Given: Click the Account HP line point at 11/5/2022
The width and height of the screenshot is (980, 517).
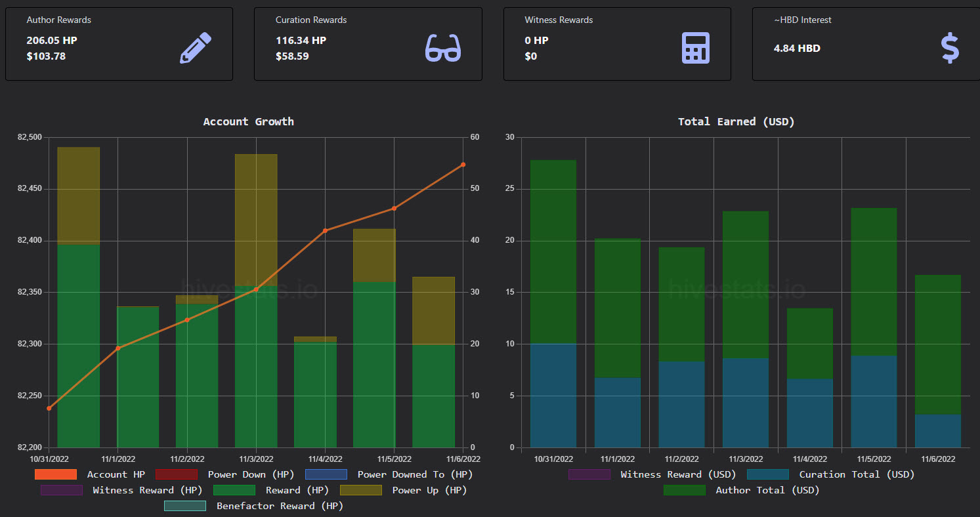Looking at the screenshot, I should click(x=394, y=209).
